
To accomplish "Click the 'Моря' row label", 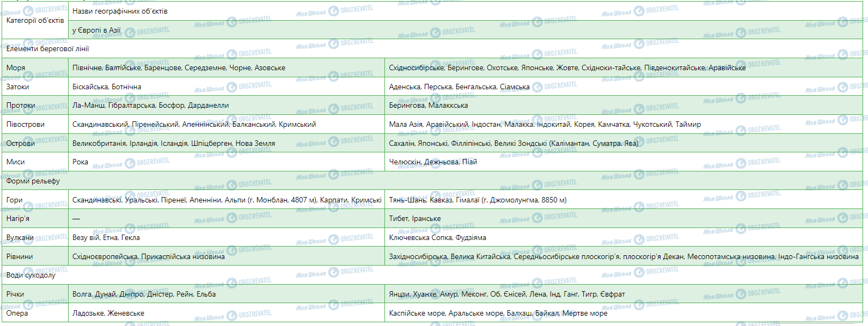I will pos(16,68).
